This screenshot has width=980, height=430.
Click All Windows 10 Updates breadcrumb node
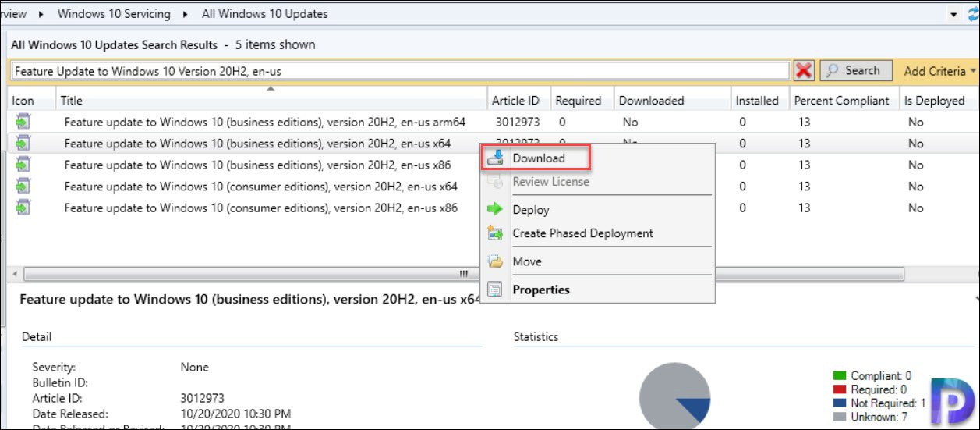(264, 13)
